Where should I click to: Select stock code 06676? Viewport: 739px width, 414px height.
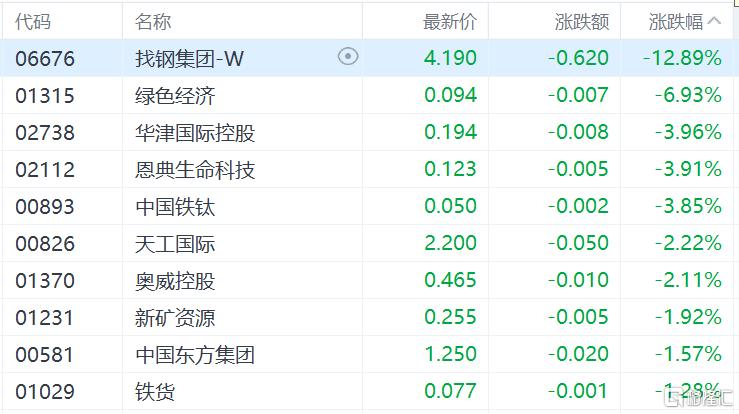pos(45,58)
